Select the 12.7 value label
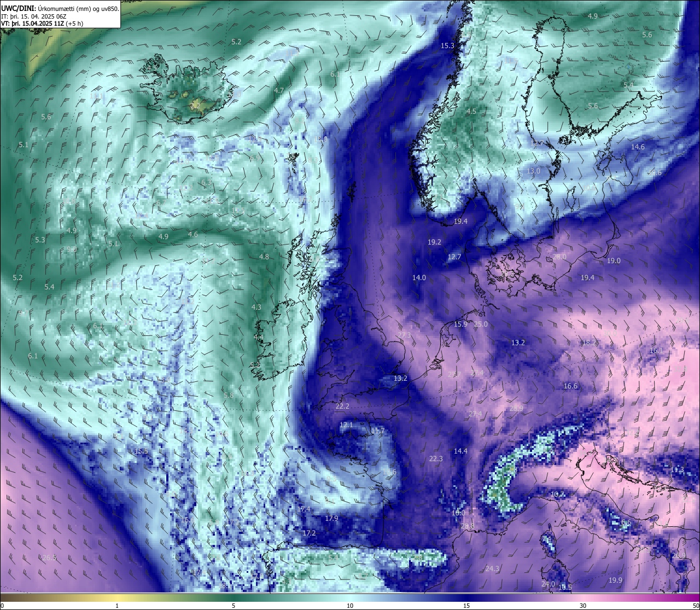This screenshot has width=700, height=610. click(x=454, y=257)
